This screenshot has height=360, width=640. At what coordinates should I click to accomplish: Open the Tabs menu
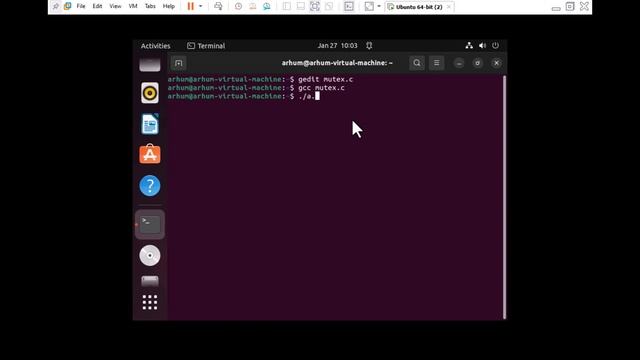[150, 6]
